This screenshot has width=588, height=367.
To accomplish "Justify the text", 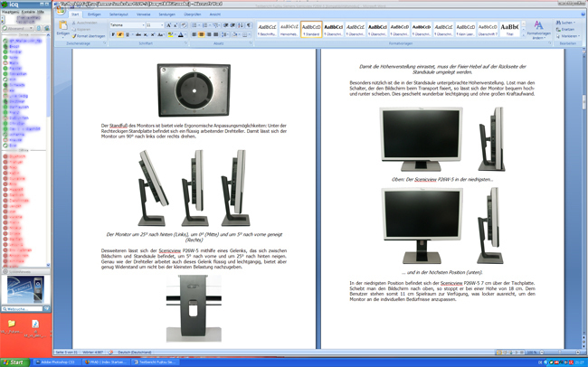I will [215, 34].
